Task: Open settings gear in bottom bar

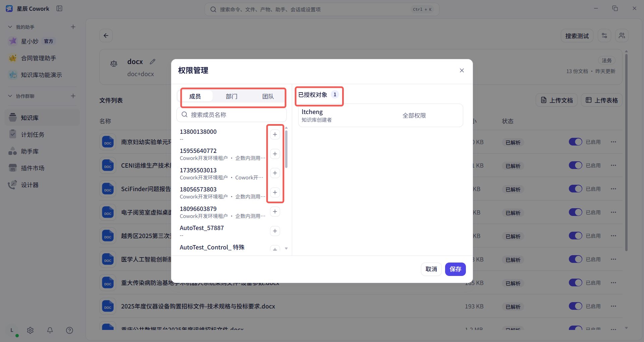Action: [30, 330]
